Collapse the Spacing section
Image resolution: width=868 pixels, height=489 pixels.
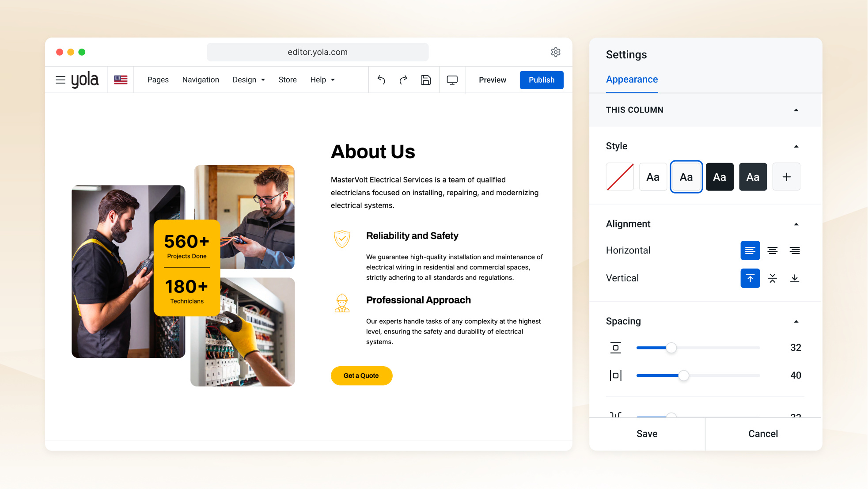(x=796, y=322)
